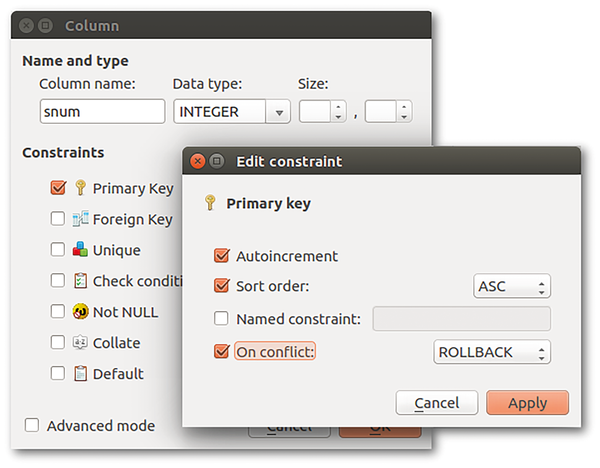Screen dimensions: 600x468
Task: Disable the Autoincrement checkbox
Action: (x=222, y=256)
